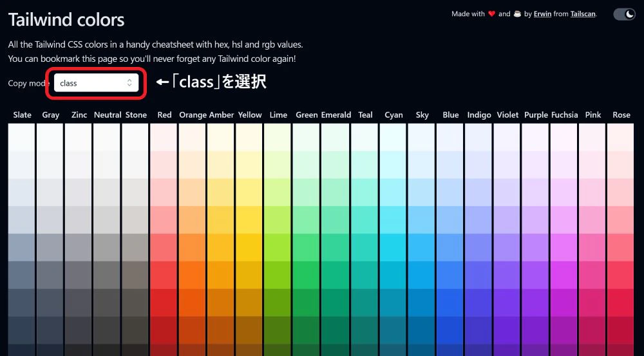Copy the Rose 700 swatch

(x=621, y=330)
